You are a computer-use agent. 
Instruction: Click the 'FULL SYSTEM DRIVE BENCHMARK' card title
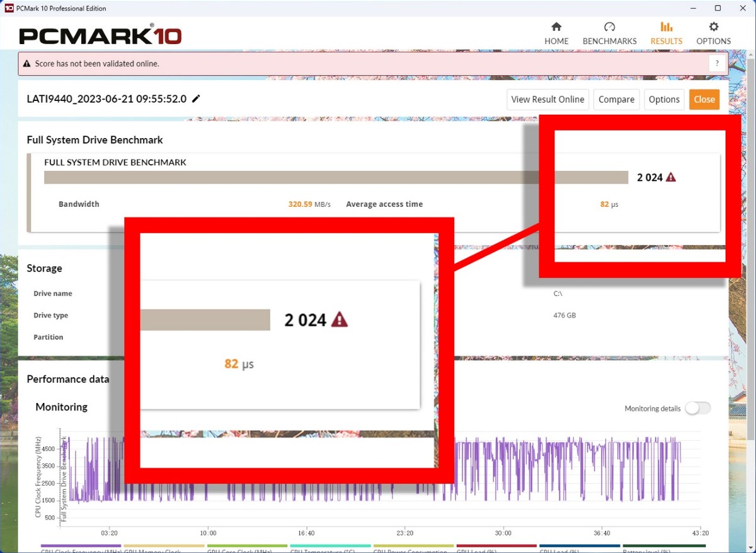click(x=115, y=162)
